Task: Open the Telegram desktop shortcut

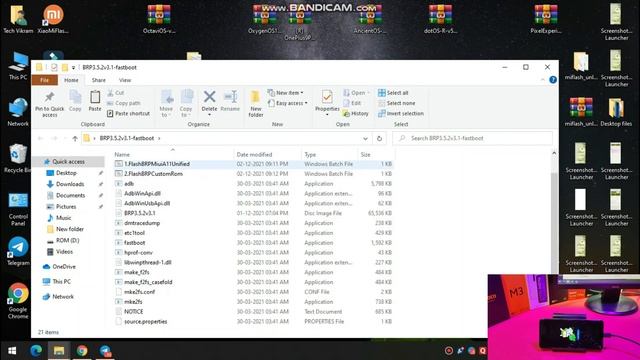Action: point(18,251)
